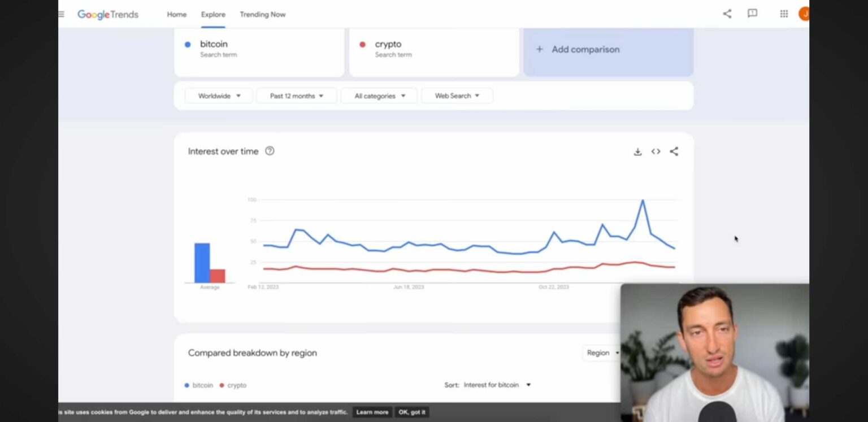Go to the Home tab
868x422 pixels.
pos(176,14)
